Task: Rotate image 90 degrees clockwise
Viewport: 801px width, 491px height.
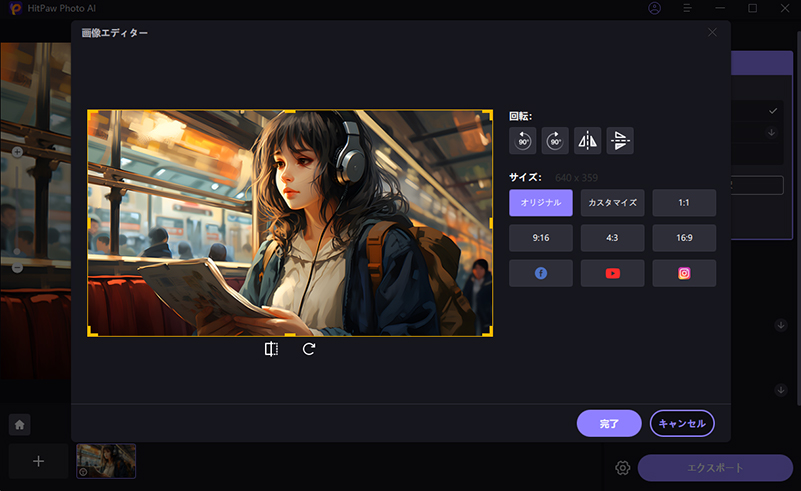Action: coord(555,141)
